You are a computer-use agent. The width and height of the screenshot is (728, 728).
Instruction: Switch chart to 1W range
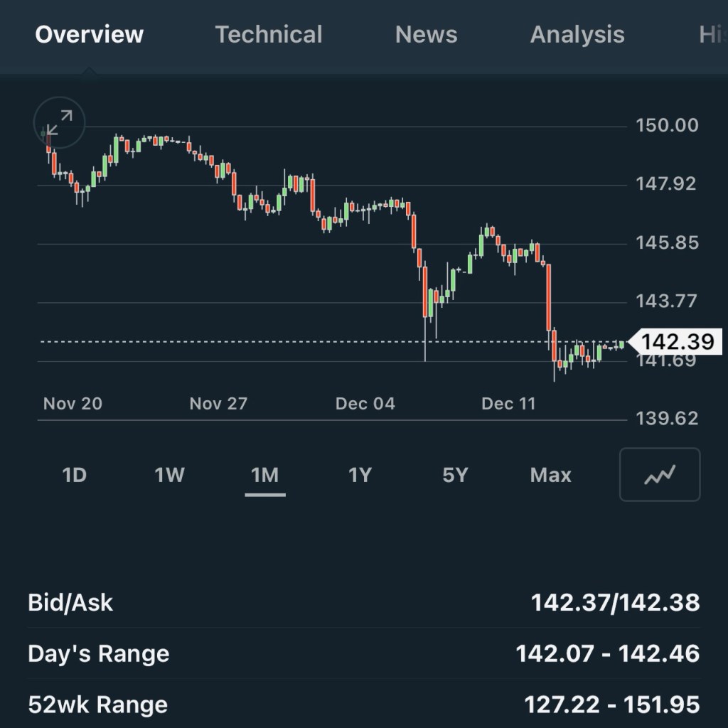(x=170, y=475)
